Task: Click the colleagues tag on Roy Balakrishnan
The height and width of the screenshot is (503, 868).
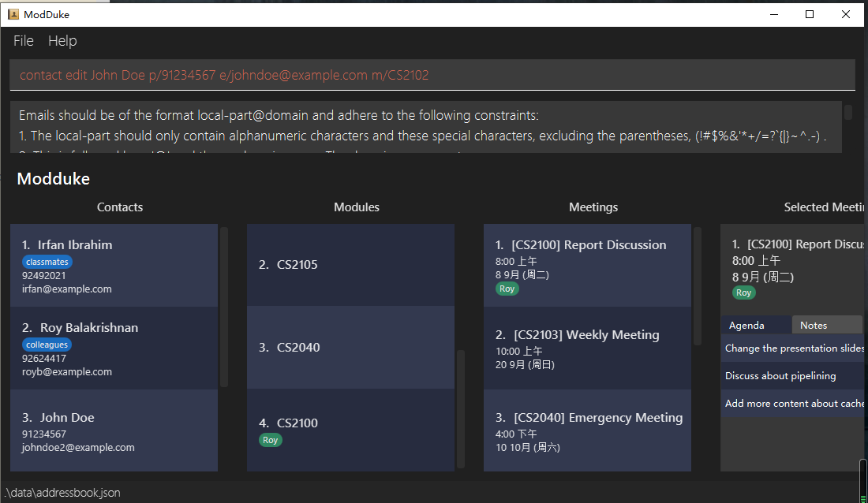Action: point(47,345)
